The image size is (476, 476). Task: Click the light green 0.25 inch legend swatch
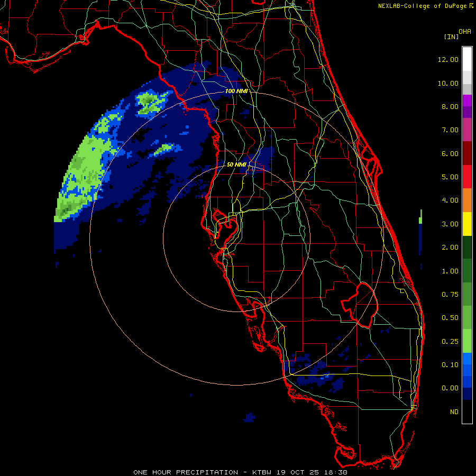click(x=467, y=341)
